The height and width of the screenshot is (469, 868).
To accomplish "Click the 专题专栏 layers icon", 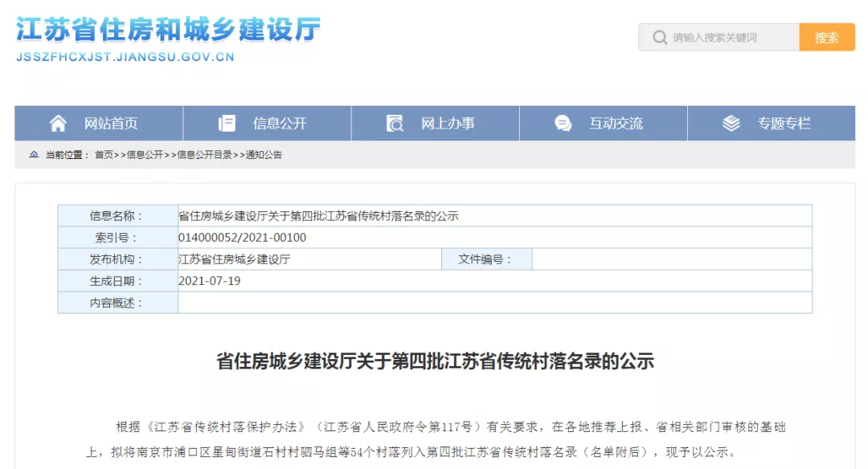I will (x=731, y=124).
